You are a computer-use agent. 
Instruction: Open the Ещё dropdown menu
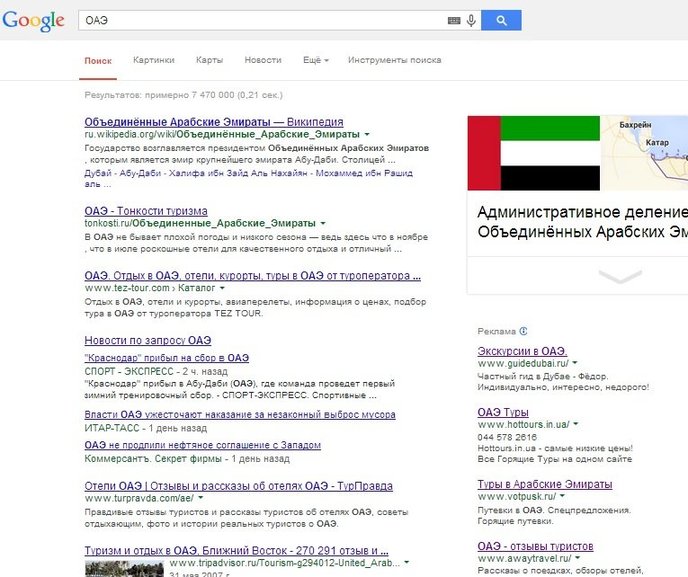click(x=315, y=60)
